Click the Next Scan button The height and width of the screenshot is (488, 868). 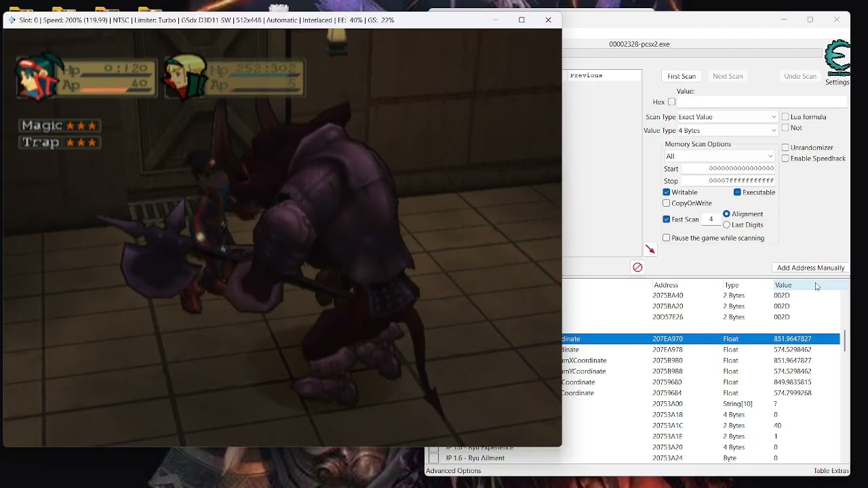click(728, 76)
